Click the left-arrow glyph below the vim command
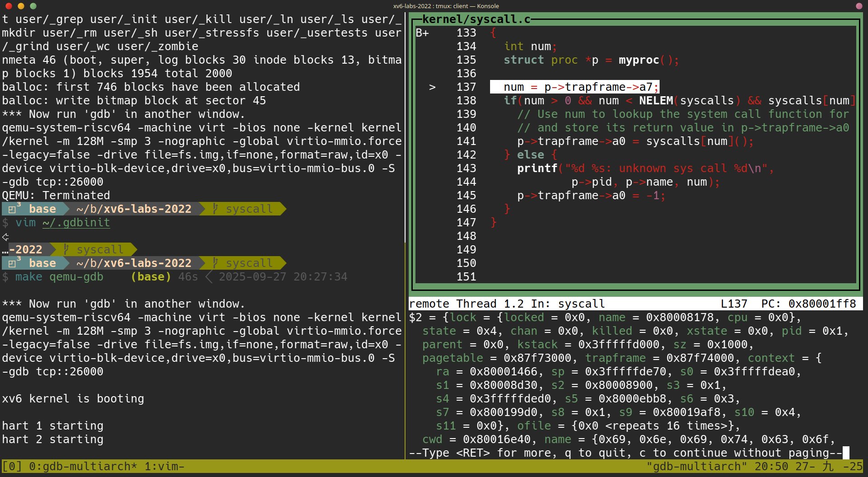This screenshot has height=477, width=868. (5, 237)
